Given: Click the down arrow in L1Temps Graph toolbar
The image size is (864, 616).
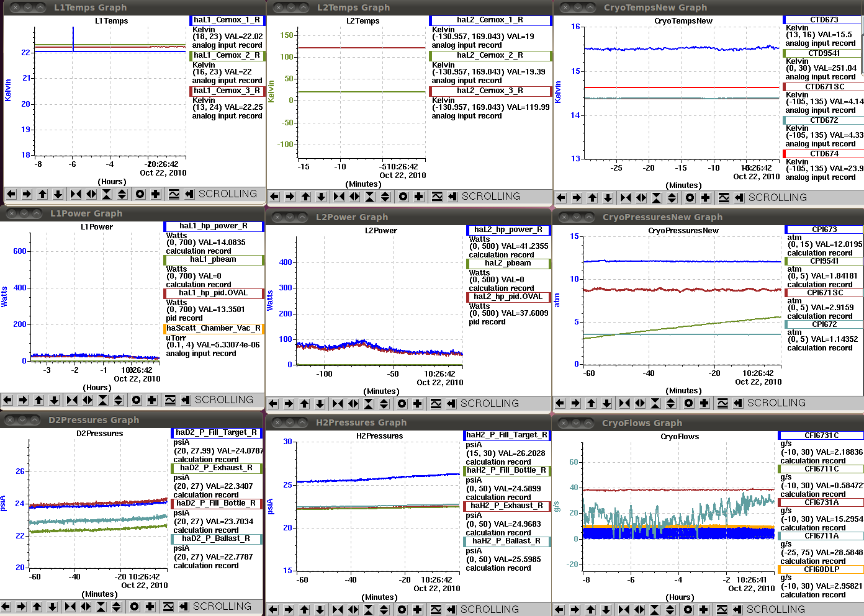Looking at the screenshot, I should click(x=58, y=194).
